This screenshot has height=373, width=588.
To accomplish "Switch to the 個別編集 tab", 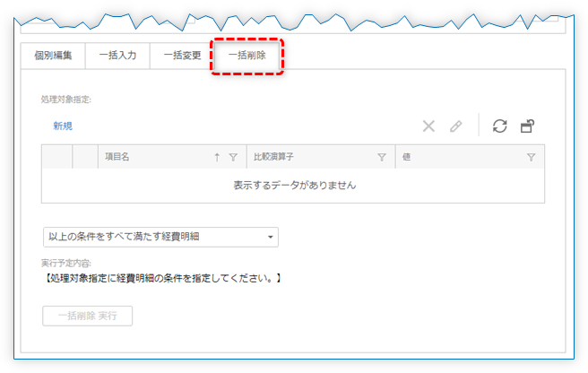I will point(53,56).
